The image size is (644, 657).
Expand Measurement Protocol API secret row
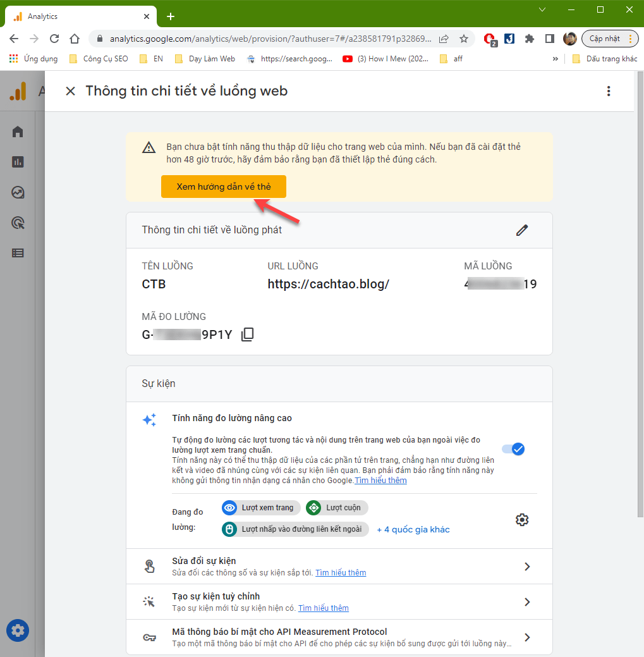(339, 637)
